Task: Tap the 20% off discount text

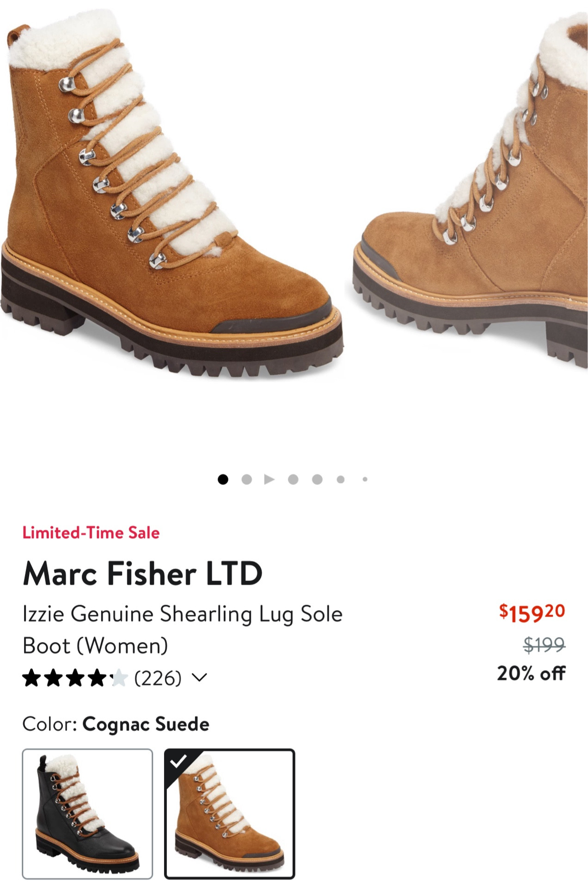Action: 531,674
